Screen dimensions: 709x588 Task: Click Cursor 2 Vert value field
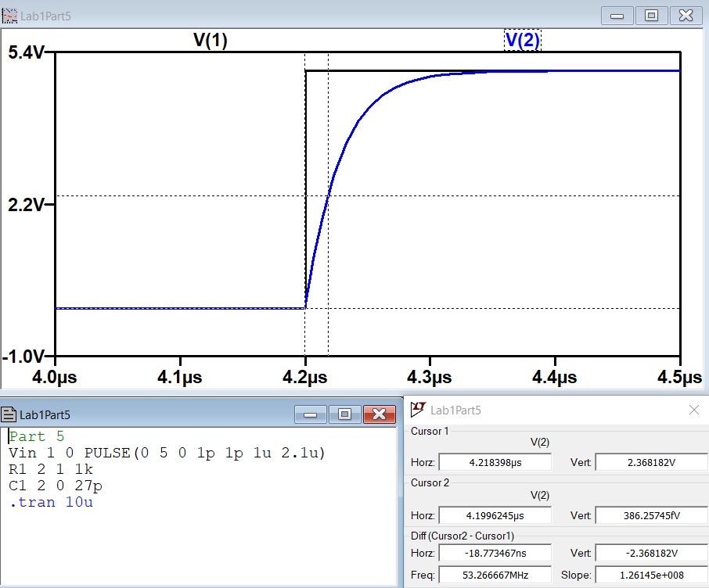(x=651, y=515)
